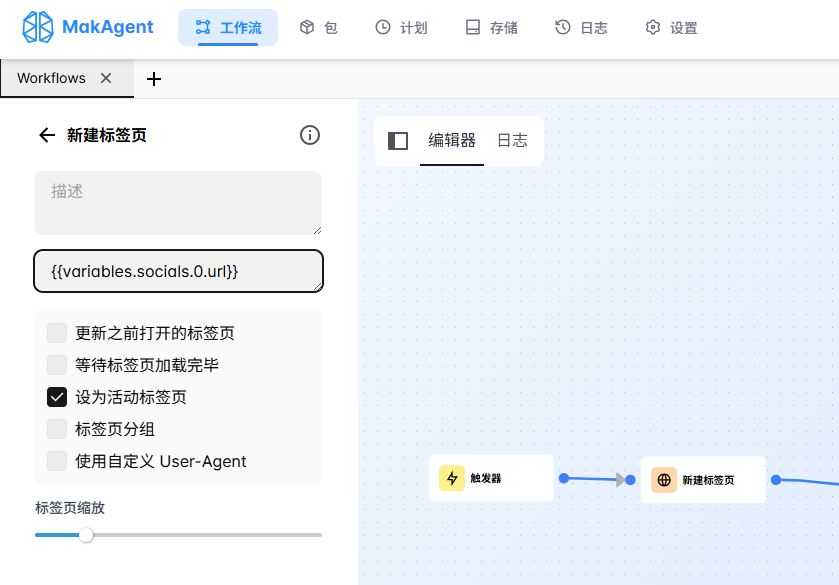Click 工作流 in the top navigation
Viewport: 839px width, 585px height.
228,28
